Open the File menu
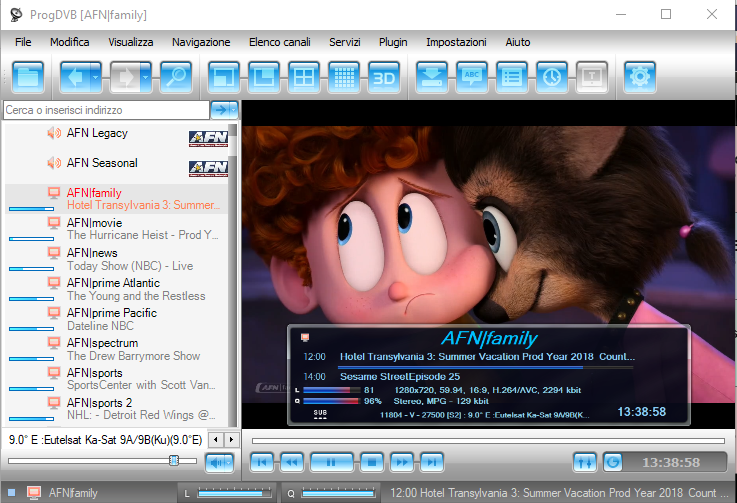 (x=23, y=42)
